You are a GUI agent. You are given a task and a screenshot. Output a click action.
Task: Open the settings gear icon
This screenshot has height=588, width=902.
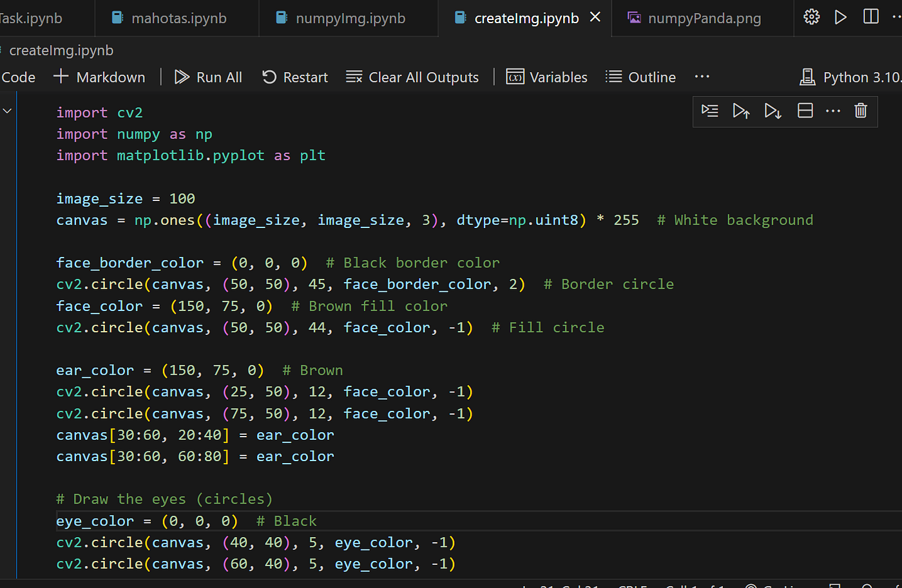811,17
